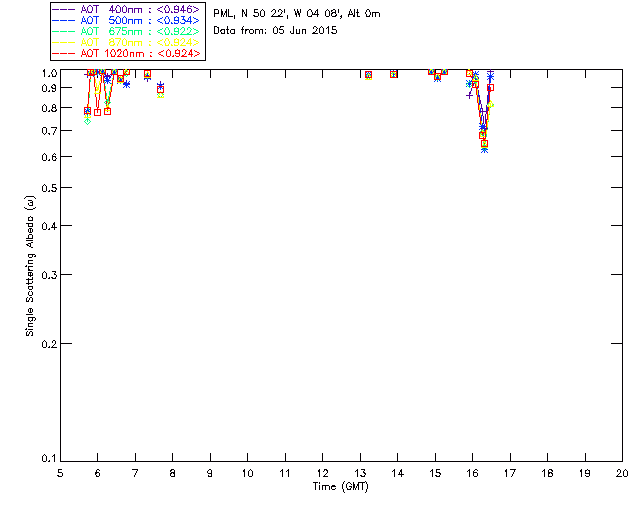Click the y-axis tick label 0.3
This screenshot has width=640, height=512.
[x=49, y=275]
